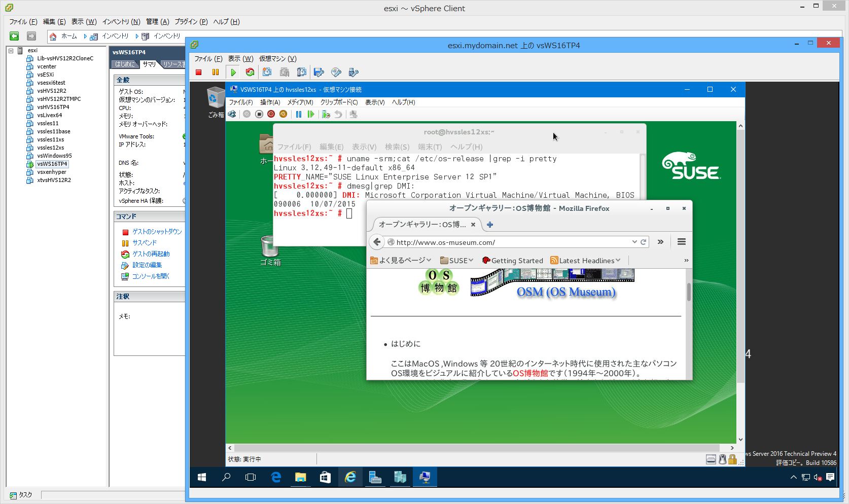Click the red power off button in VM console toolbar
This screenshot has height=504, width=849.
click(199, 73)
